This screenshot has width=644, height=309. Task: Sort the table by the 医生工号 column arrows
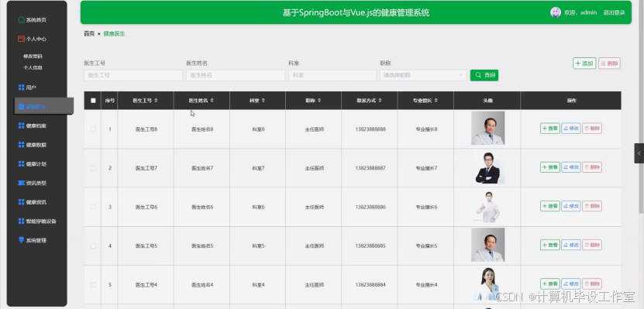(x=156, y=101)
